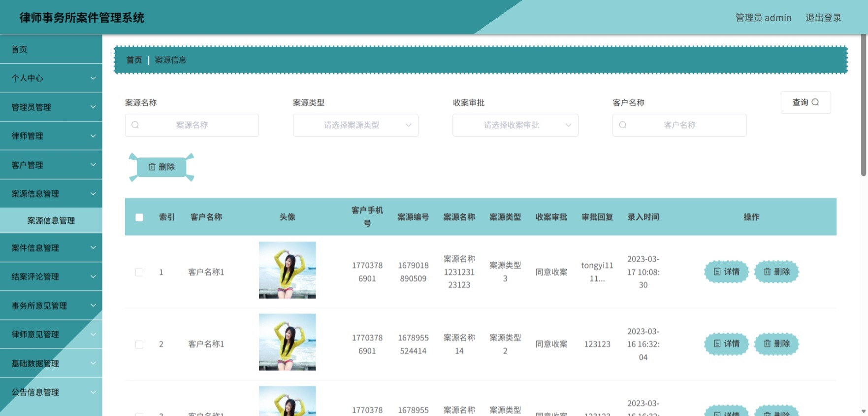Click the search icon in 案源名称 field
Image resolution: width=868 pixels, height=416 pixels.
pos(135,125)
